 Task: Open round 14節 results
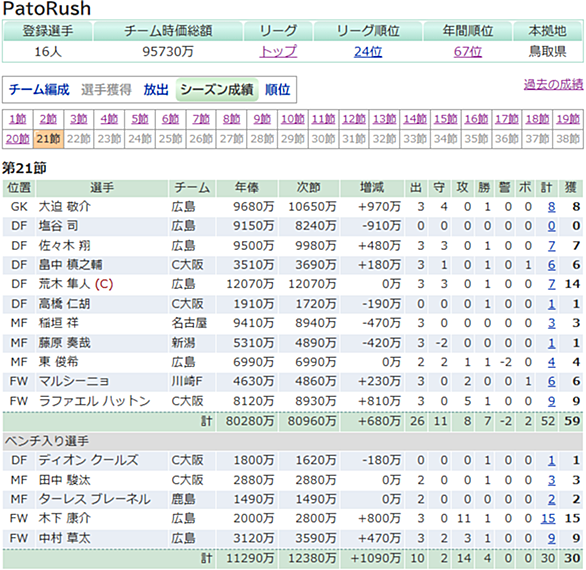[x=415, y=119]
